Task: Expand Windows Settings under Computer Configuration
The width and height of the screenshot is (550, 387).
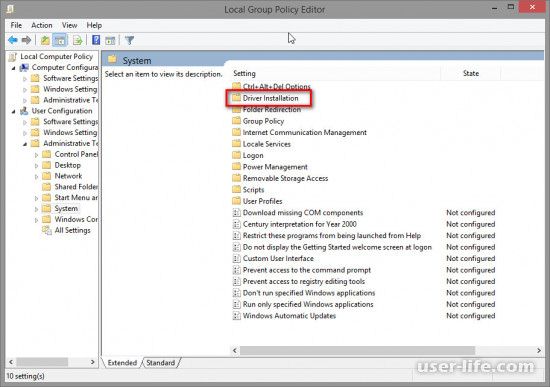Action: coord(25,89)
